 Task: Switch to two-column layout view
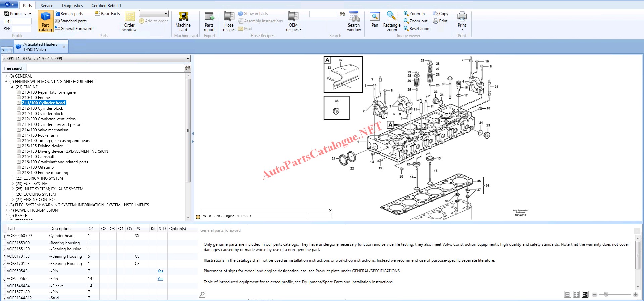click(x=576, y=294)
